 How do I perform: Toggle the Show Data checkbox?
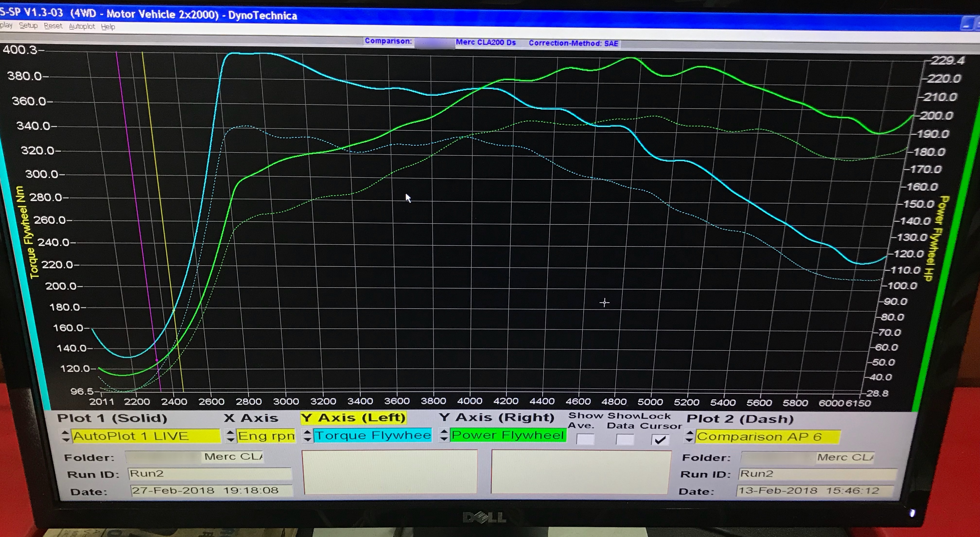click(x=625, y=440)
